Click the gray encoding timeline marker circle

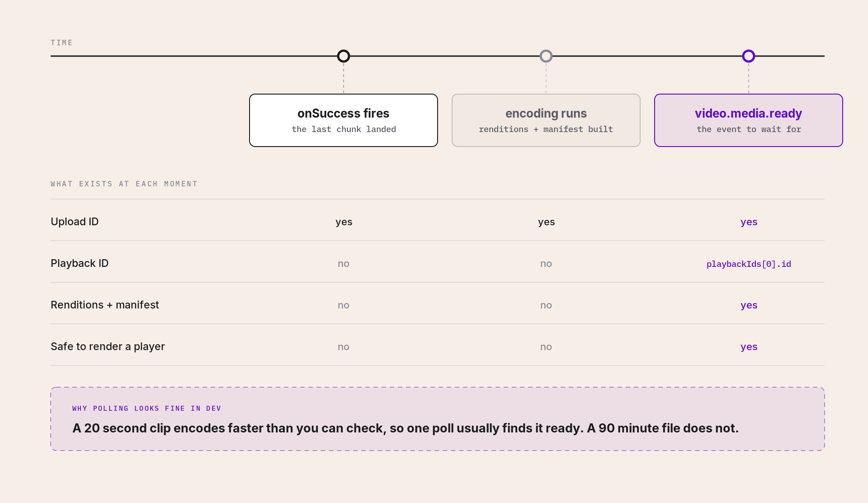(x=546, y=56)
